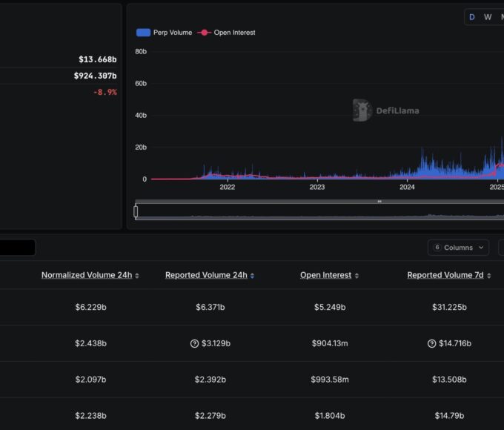Click sort arrows beside Normalized Volume 24h

(x=137, y=276)
